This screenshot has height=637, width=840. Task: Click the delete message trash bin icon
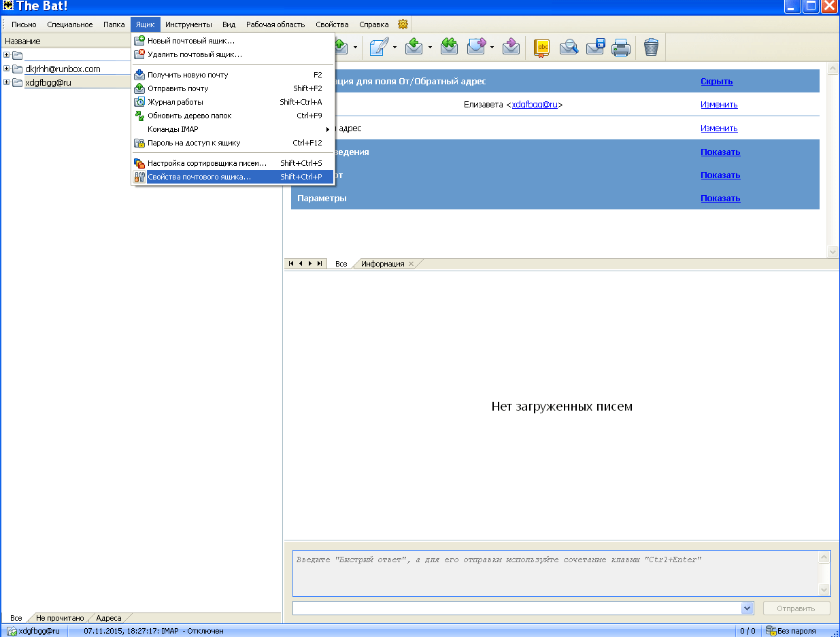651,47
